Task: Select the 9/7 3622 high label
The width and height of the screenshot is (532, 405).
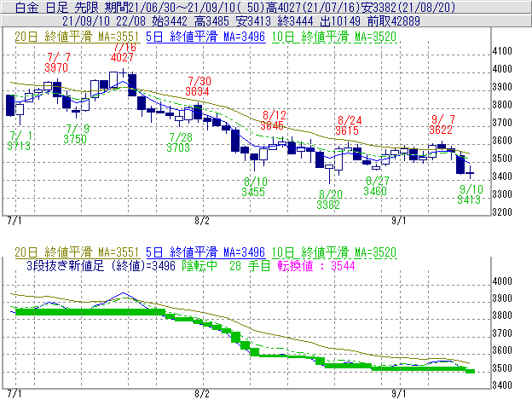Action: [441, 124]
